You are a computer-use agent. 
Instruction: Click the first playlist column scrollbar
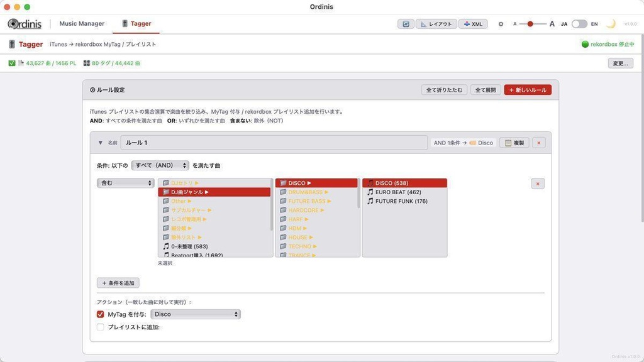pyautogui.click(x=272, y=206)
